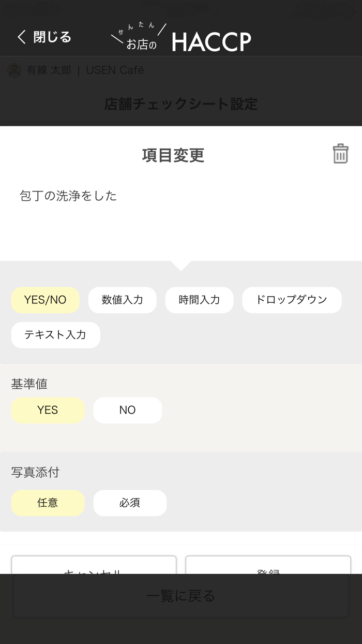Click 一覧に戻る to return to the list

[181, 596]
